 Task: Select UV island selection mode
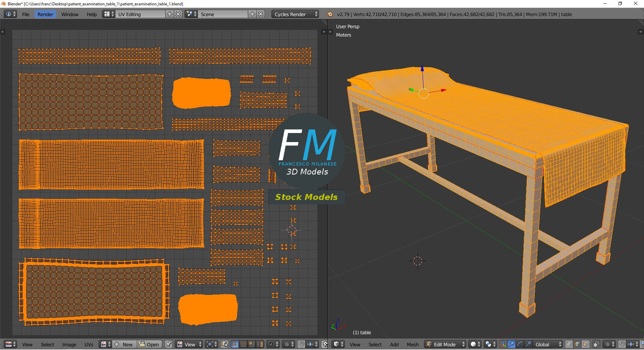[260, 344]
